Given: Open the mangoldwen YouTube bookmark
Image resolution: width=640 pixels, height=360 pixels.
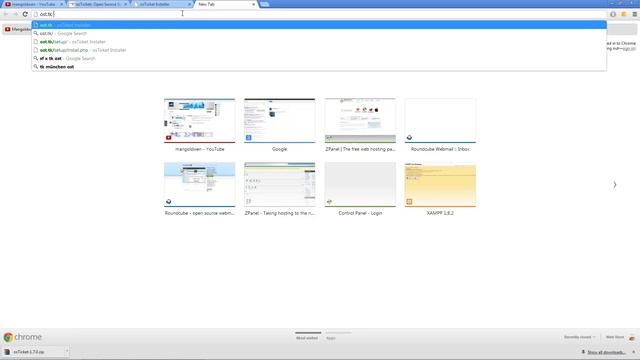Looking at the screenshot, I should pos(18,29).
